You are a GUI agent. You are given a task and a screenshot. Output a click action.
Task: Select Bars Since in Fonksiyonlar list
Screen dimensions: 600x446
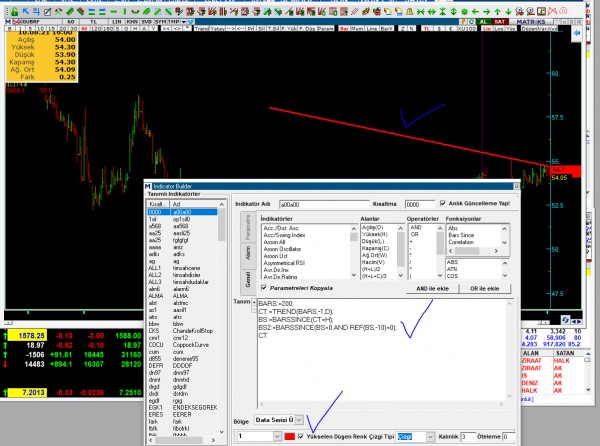tap(461, 235)
